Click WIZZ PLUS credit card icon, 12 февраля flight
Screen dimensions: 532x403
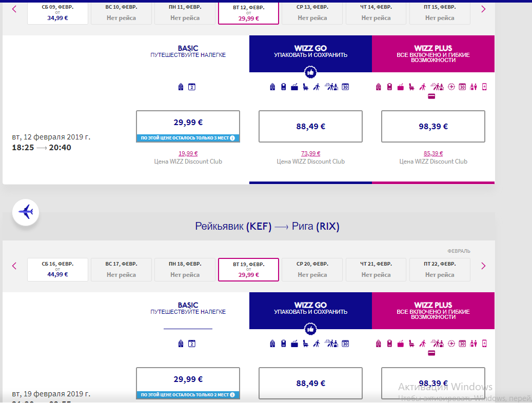coord(431,96)
